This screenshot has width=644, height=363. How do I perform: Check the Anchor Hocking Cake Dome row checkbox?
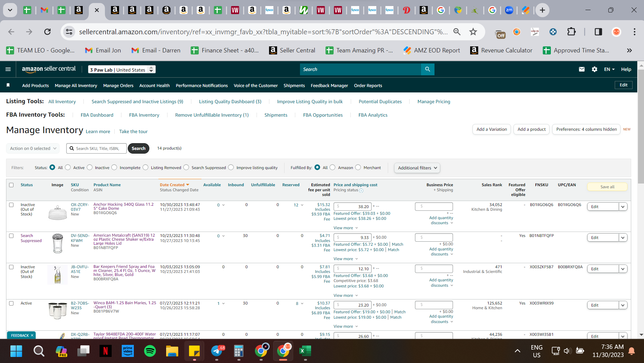pos(11,205)
